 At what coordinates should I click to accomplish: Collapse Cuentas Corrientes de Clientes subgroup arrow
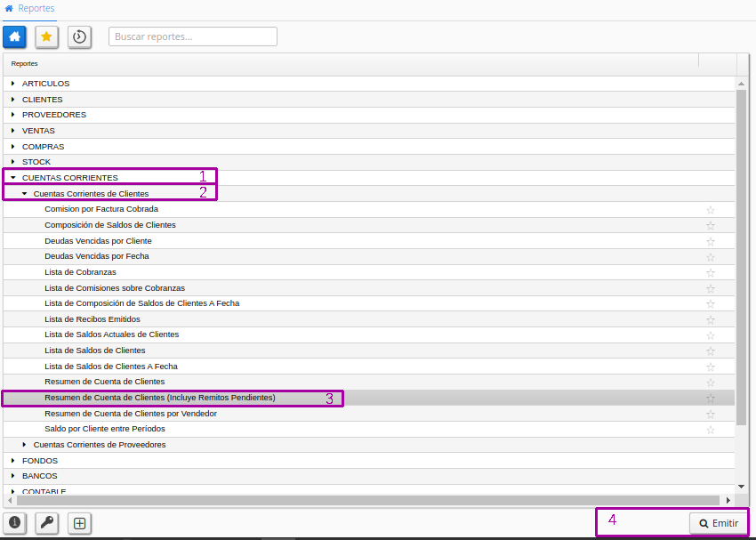(x=25, y=193)
